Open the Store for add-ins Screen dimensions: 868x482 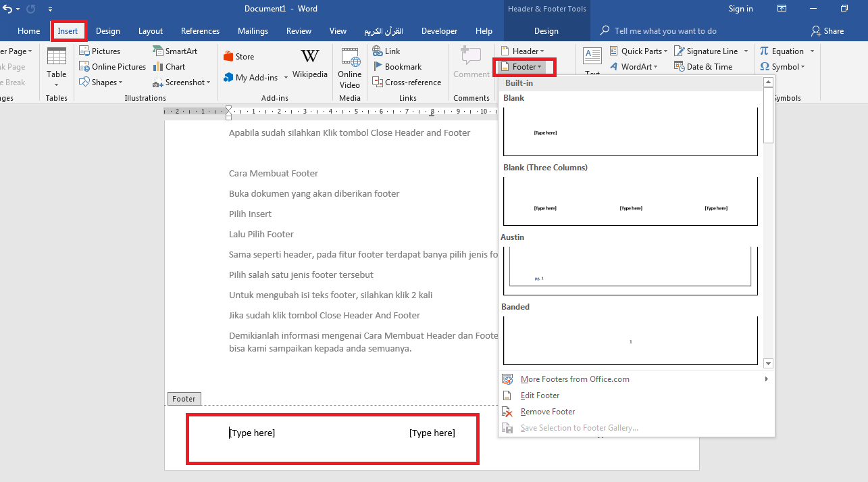pyautogui.click(x=238, y=55)
